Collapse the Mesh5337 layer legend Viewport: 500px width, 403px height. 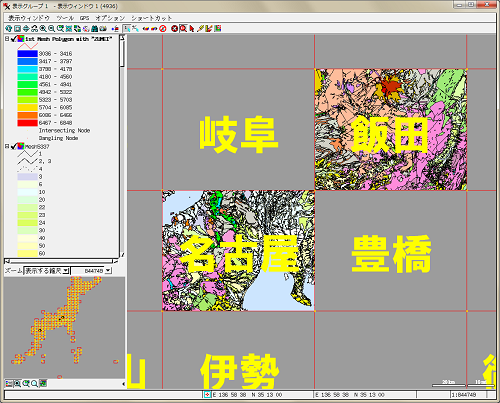[7, 146]
